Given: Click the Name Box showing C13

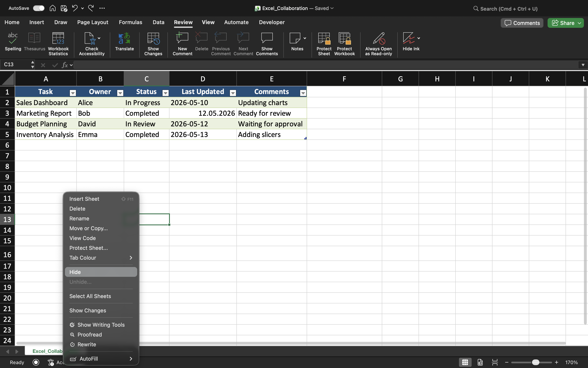Looking at the screenshot, I should [16, 64].
